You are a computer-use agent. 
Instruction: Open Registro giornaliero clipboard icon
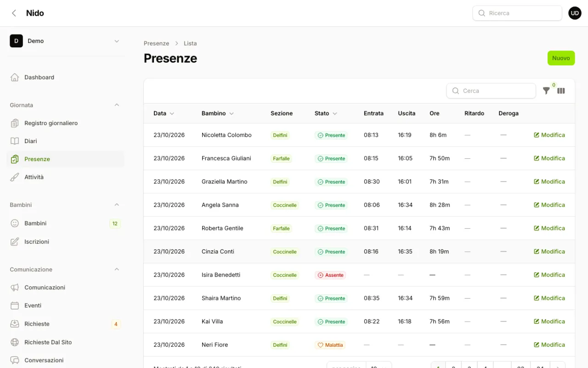click(x=15, y=123)
